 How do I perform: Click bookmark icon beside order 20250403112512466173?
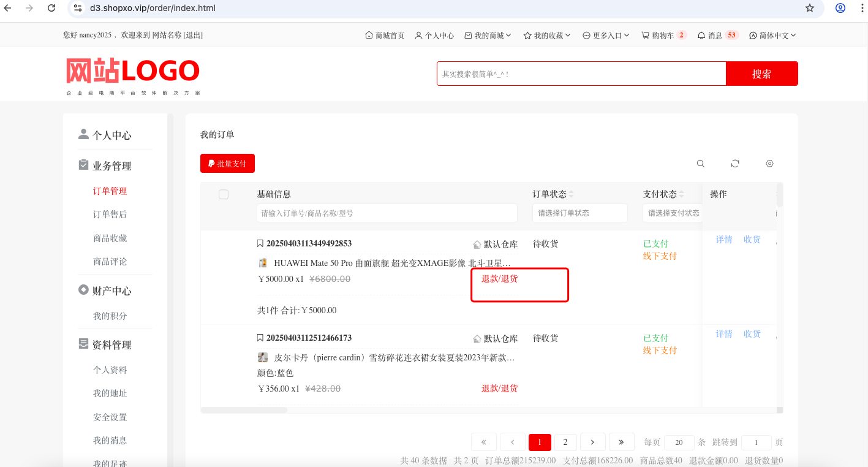pos(260,338)
